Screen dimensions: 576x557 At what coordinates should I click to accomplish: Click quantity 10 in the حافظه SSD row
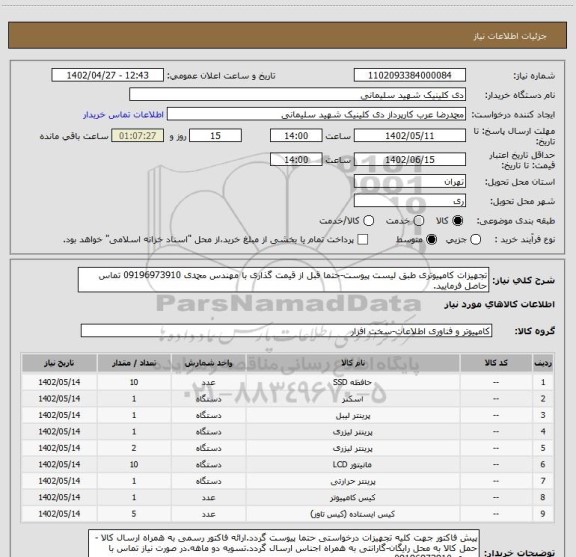tap(134, 382)
